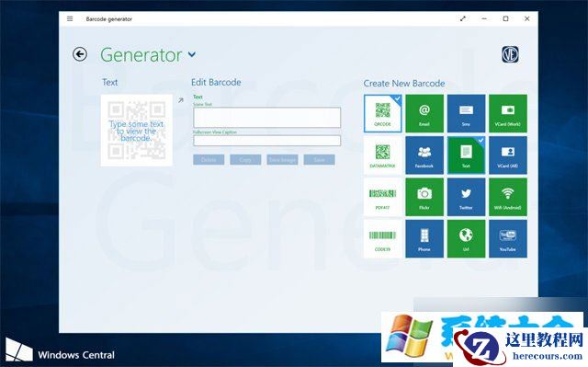
Task: Maximize the Barcode generator window
Action: tap(505, 18)
